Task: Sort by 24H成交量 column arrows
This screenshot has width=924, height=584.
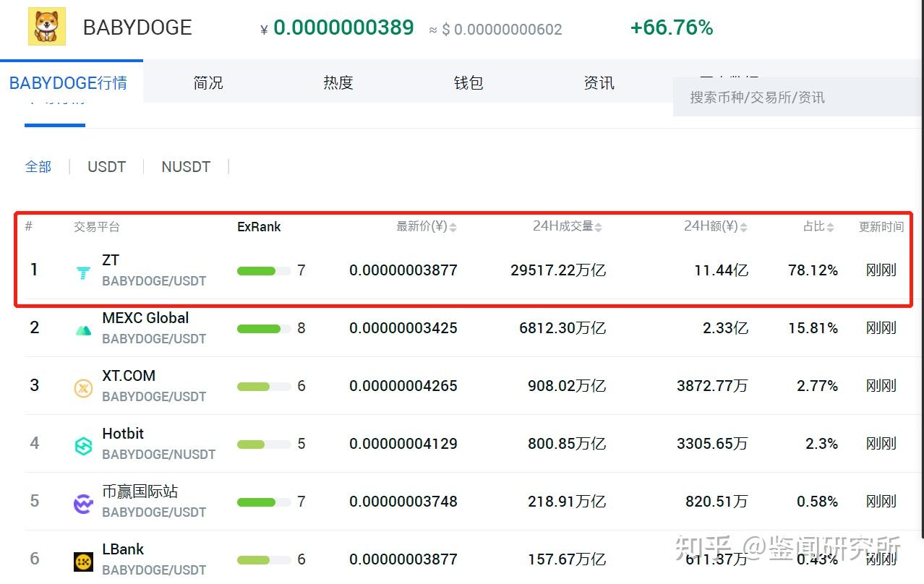Action: click(599, 227)
